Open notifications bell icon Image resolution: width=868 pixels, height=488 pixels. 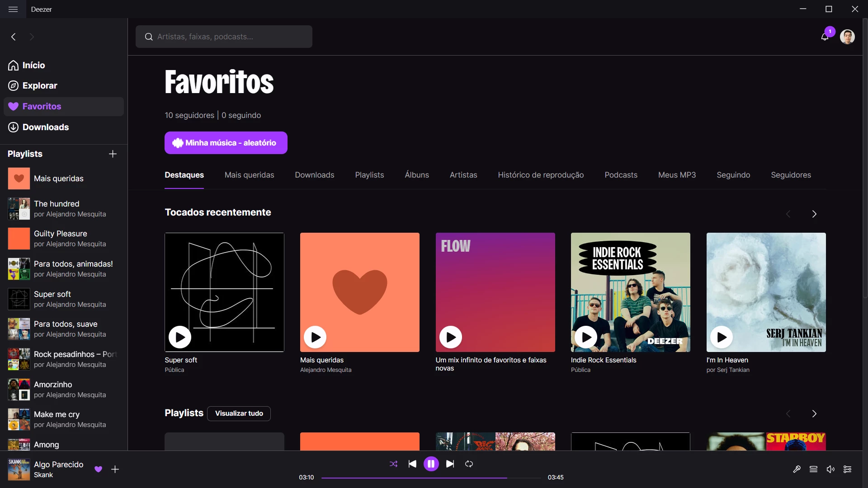click(825, 37)
